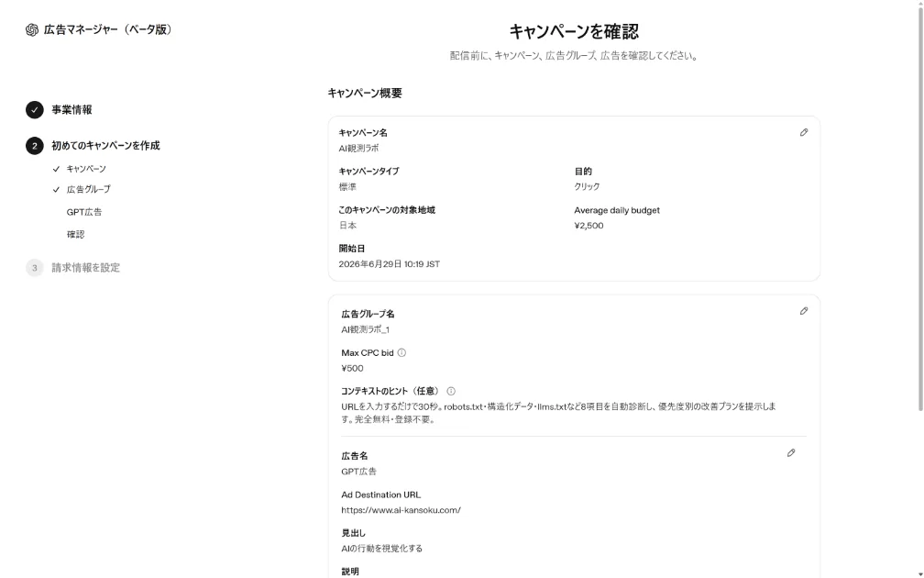Click the pencil icon for 広告グループ名 card
This screenshot has width=924, height=578.
804,311
